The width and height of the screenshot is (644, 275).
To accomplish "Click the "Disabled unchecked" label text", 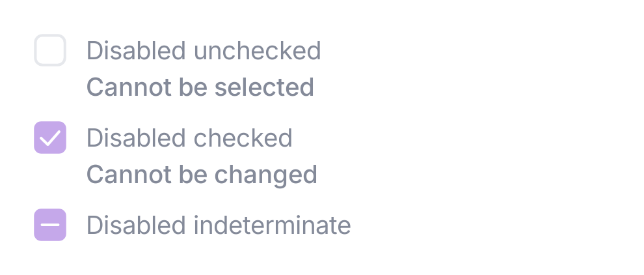I will pyautogui.click(x=204, y=51).
